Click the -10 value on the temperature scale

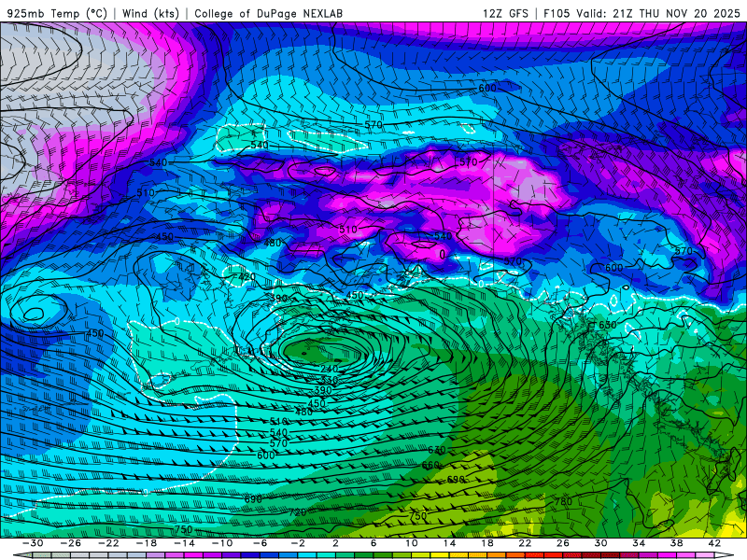tap(222, 543)
